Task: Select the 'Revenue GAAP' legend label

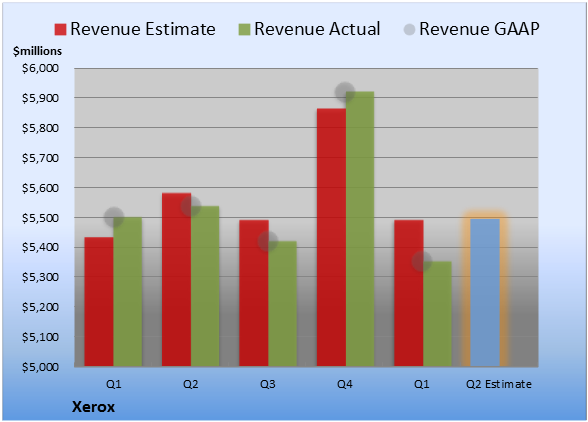Action: tap(479, 29)
